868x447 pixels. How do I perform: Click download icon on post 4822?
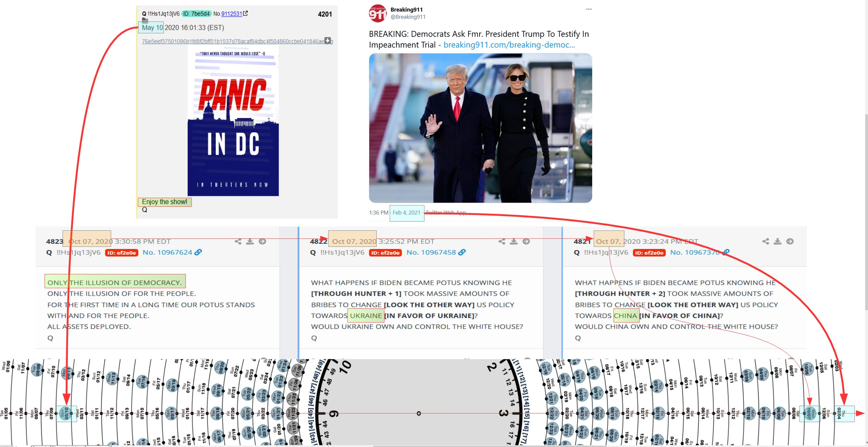[514, 241]
